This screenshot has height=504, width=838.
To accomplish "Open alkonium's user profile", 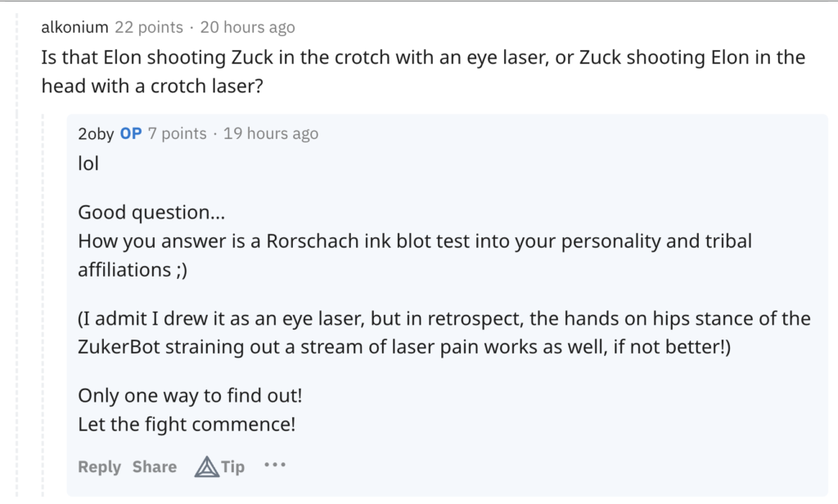I will tap(74, 28).
